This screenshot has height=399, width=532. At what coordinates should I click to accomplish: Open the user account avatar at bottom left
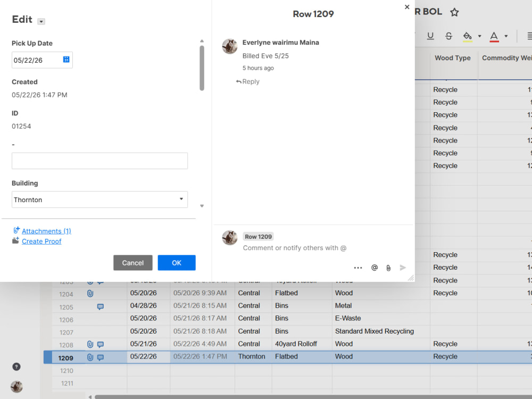(x=16, y=386)
